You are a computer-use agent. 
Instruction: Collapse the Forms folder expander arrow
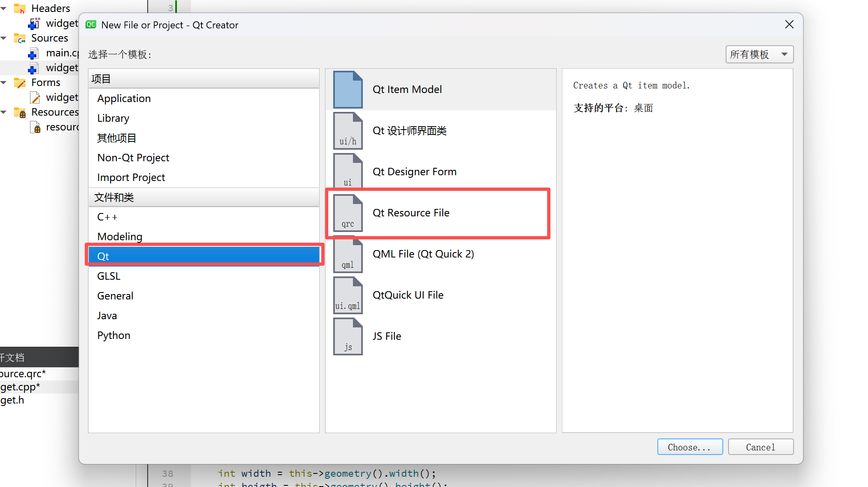click(4, 82)
